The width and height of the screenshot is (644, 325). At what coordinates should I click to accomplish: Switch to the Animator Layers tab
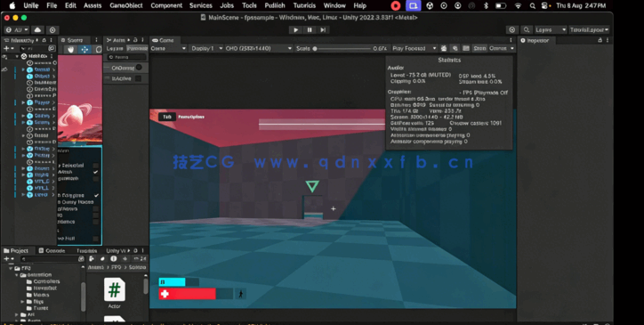tap(115, 49)
